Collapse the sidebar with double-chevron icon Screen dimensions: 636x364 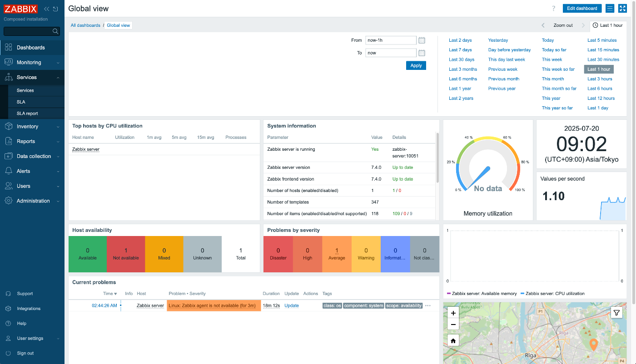[x=47, y=9]
